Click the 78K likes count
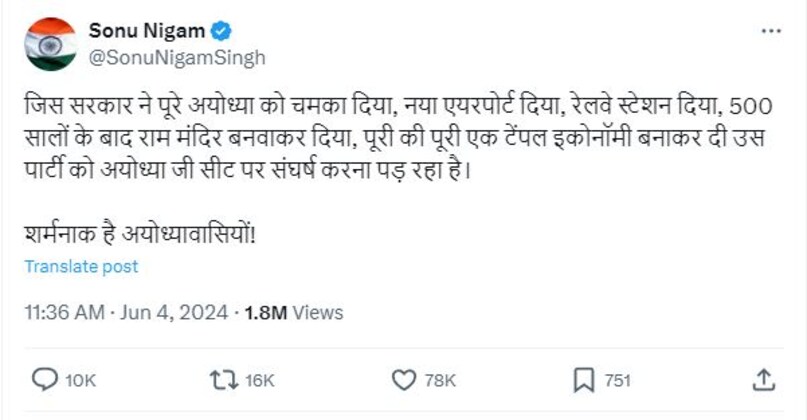 (440, 381)
